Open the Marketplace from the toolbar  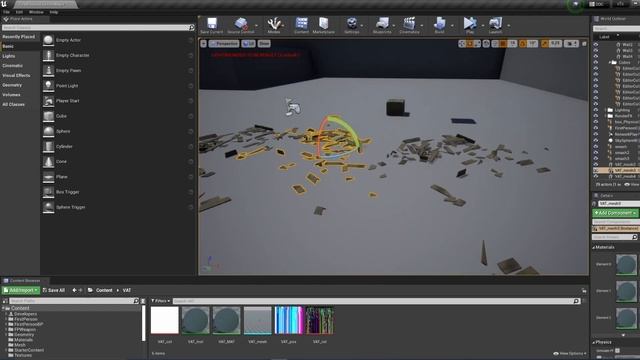pos(324,23)
